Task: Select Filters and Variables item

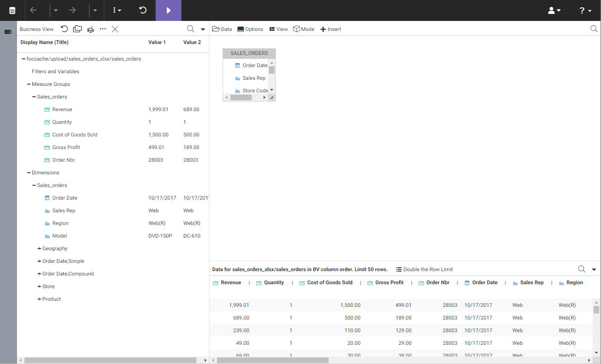Action: (x=55, y=71)
